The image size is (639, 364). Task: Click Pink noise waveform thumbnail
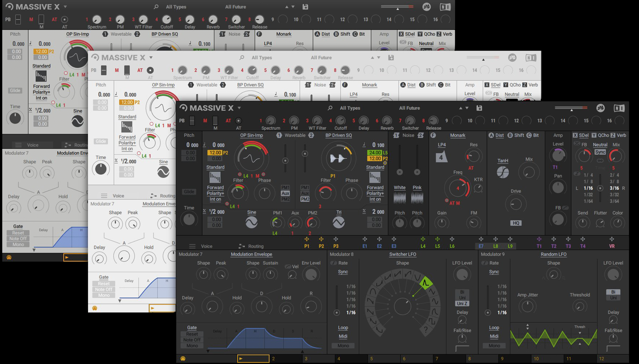417,198
